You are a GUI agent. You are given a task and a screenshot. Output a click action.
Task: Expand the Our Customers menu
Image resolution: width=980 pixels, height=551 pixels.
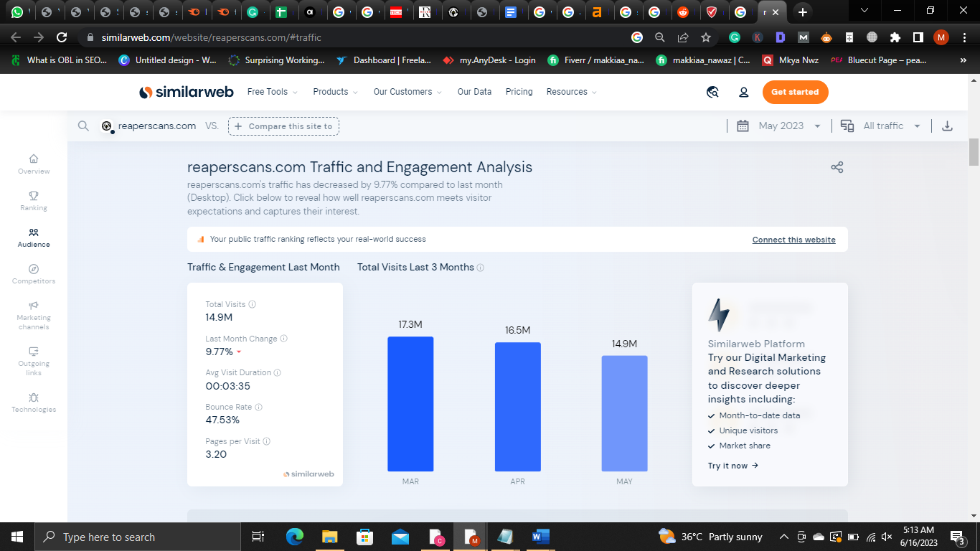(407, 92)
